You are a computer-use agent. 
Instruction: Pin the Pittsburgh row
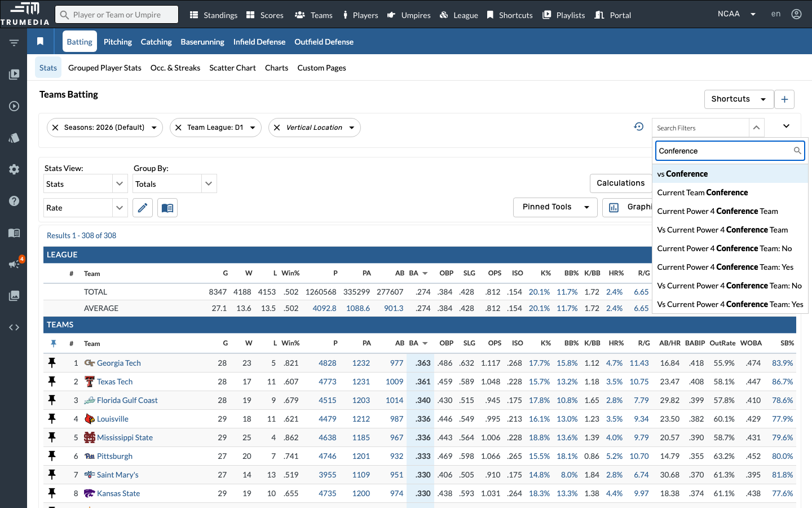[52, 456]
